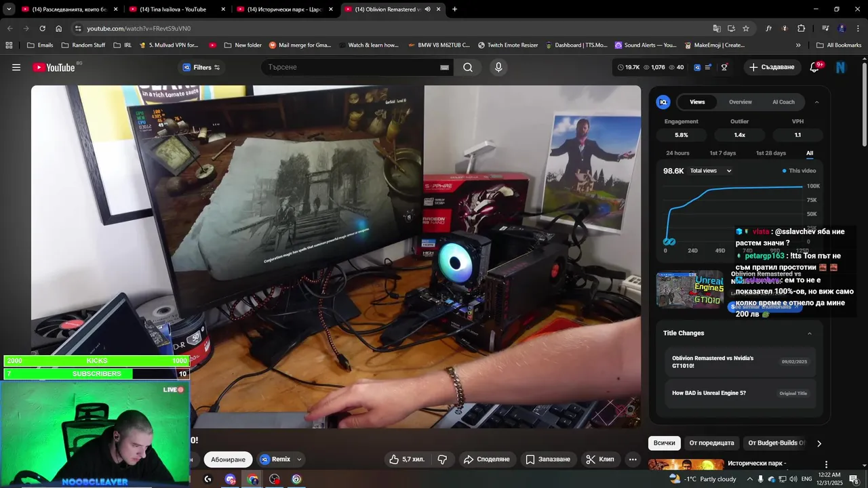Bookmark this page with star icon
Image resolution: width=868 pixels, height=488 pixels.
coord(746,28)
